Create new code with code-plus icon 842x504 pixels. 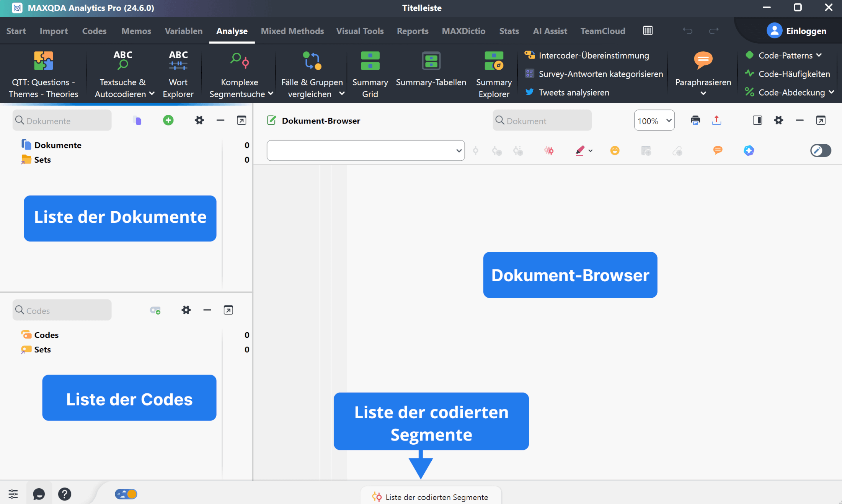click(x=155, y=310)
